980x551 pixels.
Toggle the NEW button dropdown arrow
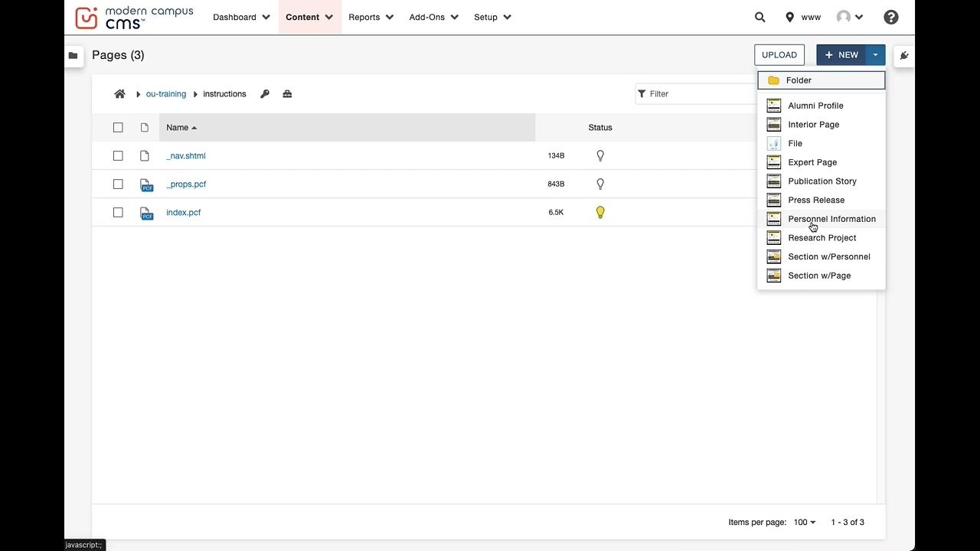tap(875, 55)
